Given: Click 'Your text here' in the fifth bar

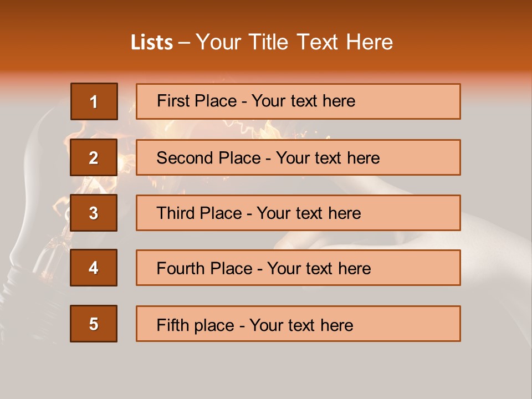Looking at the screenshot, I should [301, 325].
